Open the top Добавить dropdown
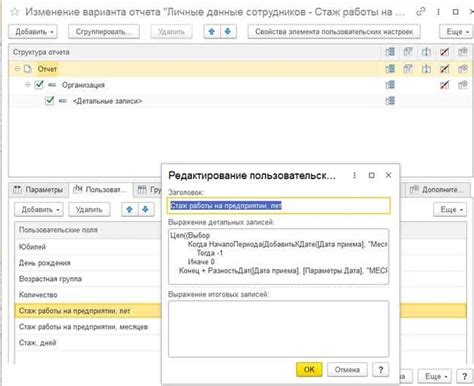Viewport: 474px width, 386px height. (33, 32)
